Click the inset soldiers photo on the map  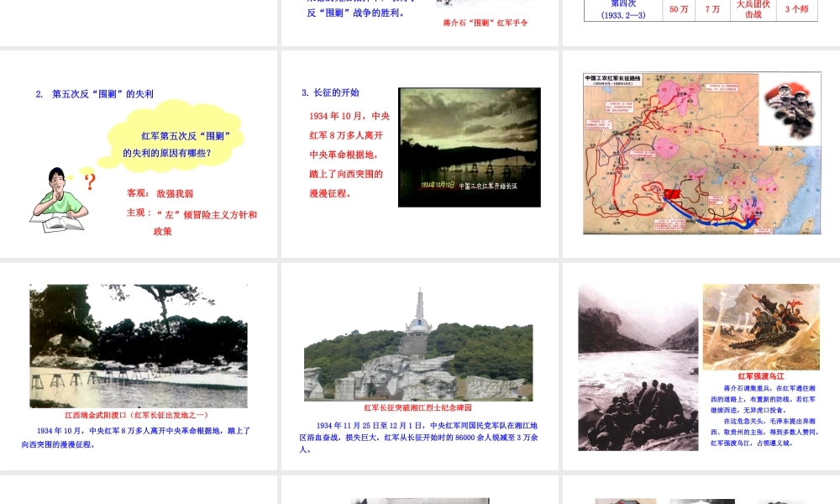click(790, 110)
